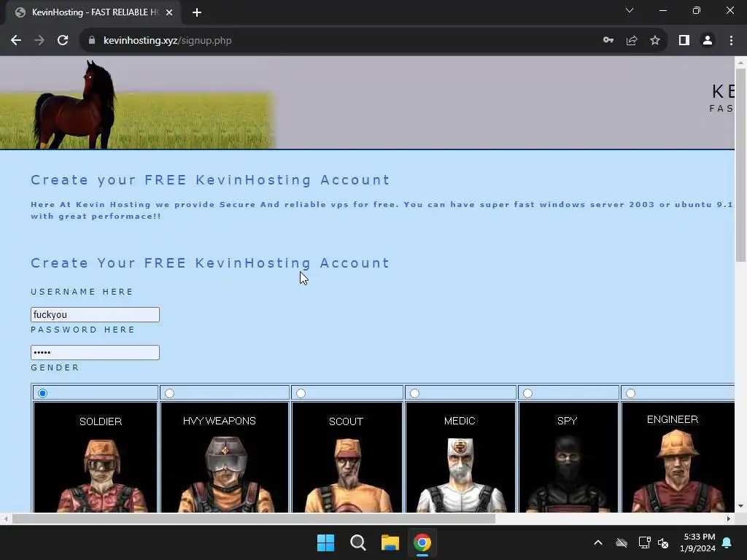
Task: Click the Hvy Weapons character image
Action: (225, 457)
